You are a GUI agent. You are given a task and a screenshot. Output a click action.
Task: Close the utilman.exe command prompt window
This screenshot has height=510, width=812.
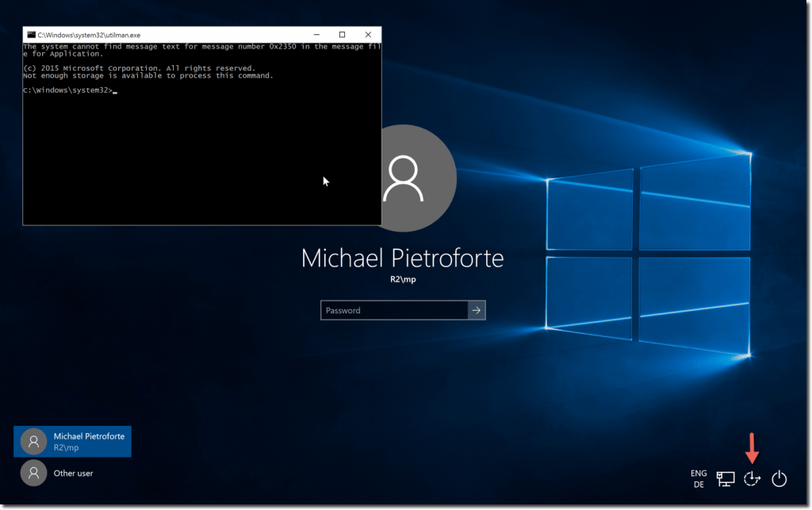pyautogui.click(x=368, y=35)
